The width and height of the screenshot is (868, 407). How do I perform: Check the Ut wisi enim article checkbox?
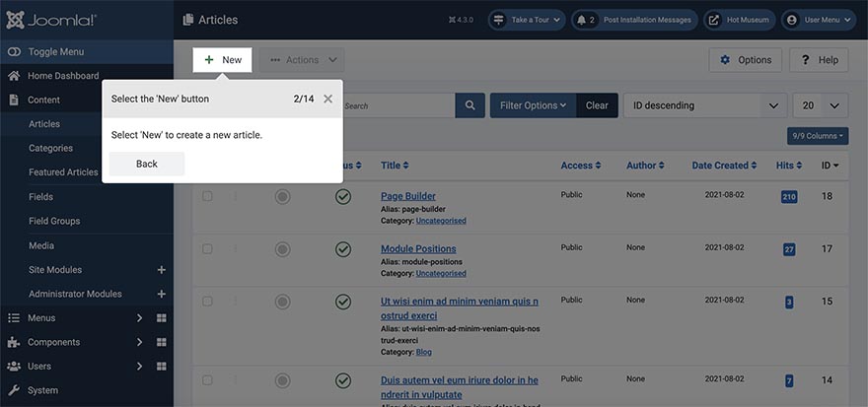[x=207, y=302]
